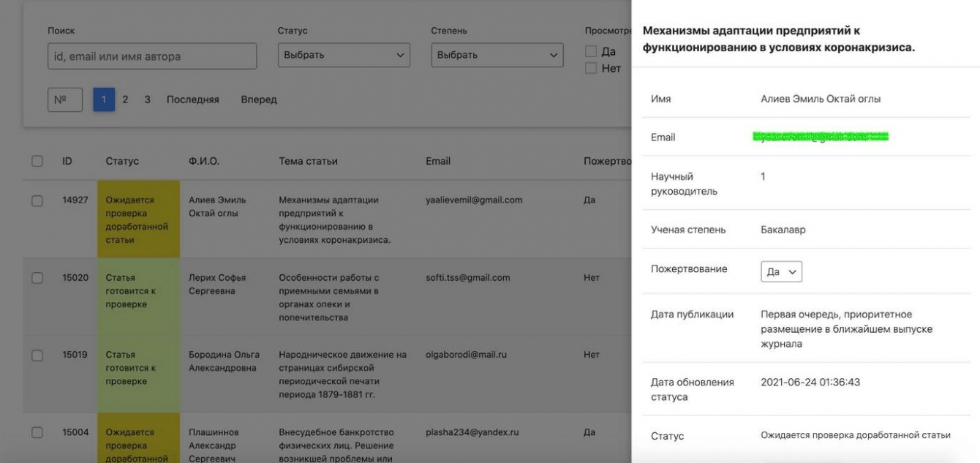Screen dimensions: 980x463
Task: Click the yellow status cell of row 14927
Action: click(138, 219)
